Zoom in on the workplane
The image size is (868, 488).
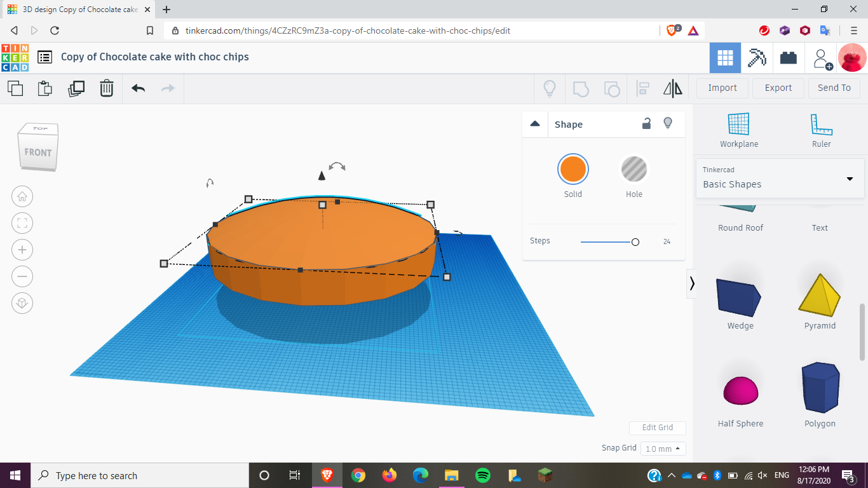(22, 250)
